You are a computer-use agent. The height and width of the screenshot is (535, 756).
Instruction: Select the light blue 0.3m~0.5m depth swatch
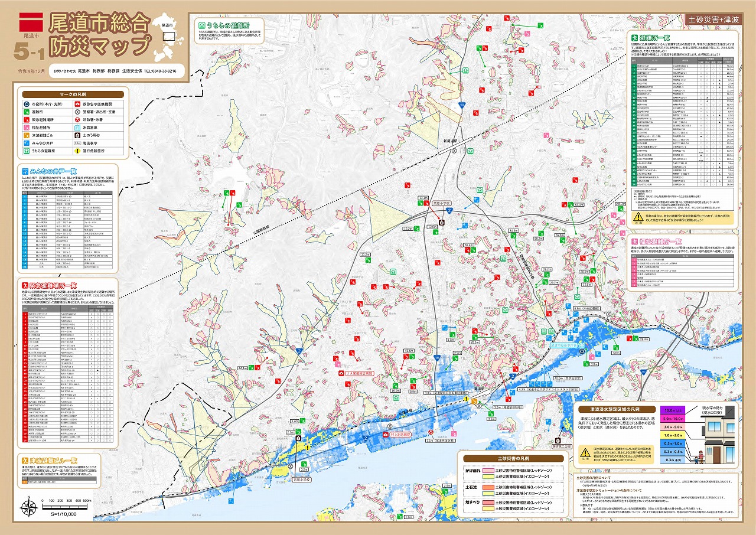pos(673,452)
